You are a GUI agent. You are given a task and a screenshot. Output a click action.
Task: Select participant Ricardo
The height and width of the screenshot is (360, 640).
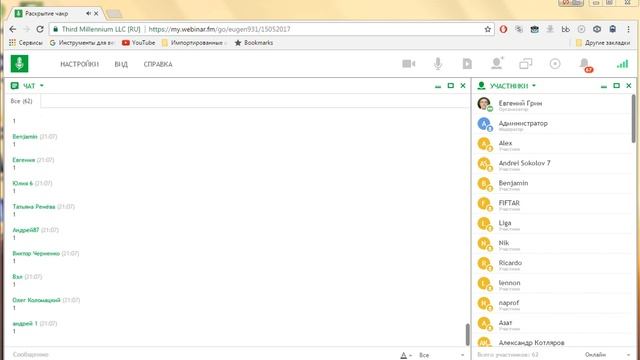pyautogui.click(x=551, y=264)
